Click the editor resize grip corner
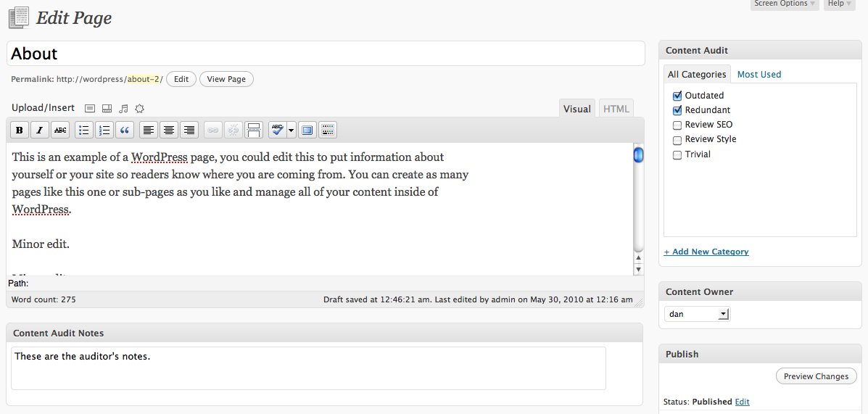868x414 pixels. [640, 303]
